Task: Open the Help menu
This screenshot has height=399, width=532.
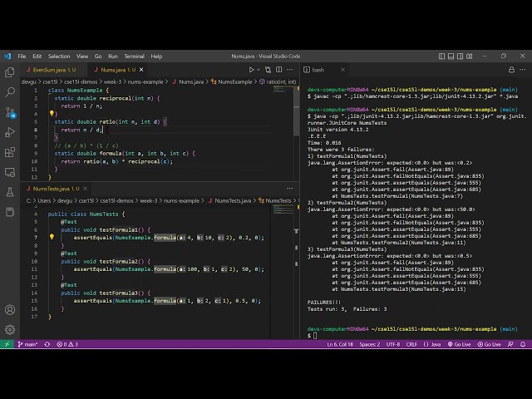Action: point(156,57)
